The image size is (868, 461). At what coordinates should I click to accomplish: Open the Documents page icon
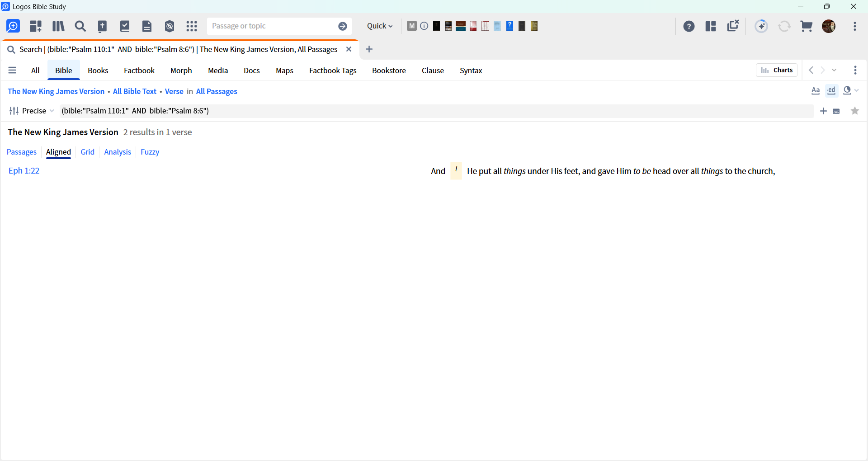(147, 26)
